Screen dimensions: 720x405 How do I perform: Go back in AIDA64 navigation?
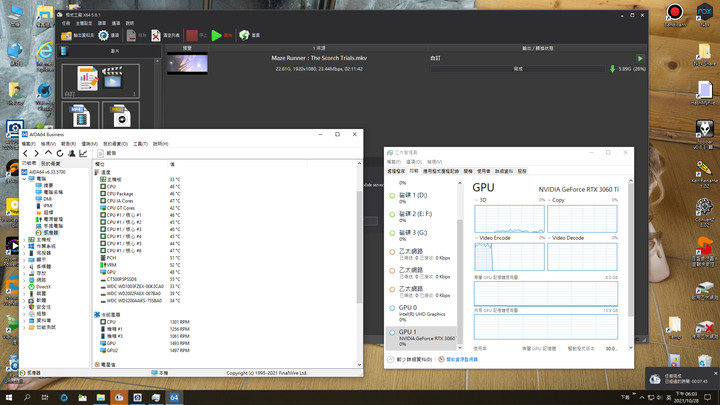click(x=26, y=153)
